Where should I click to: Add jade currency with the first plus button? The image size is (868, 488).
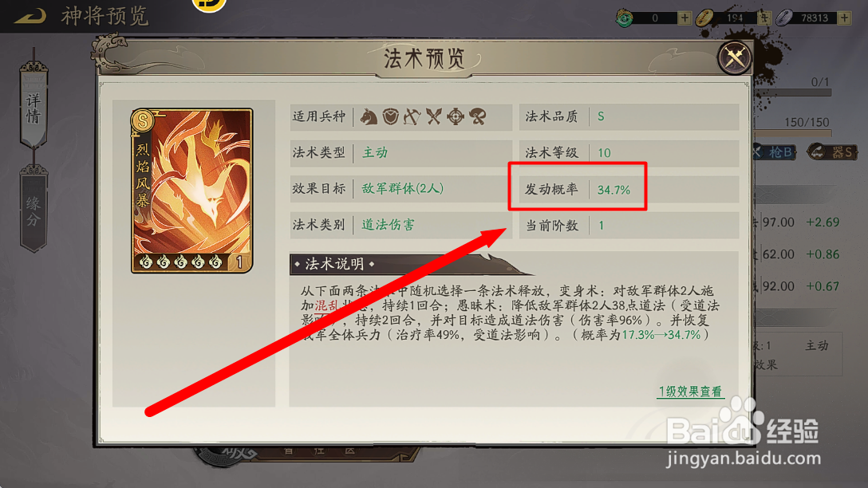pyautogui.click(x=685, y=18)
